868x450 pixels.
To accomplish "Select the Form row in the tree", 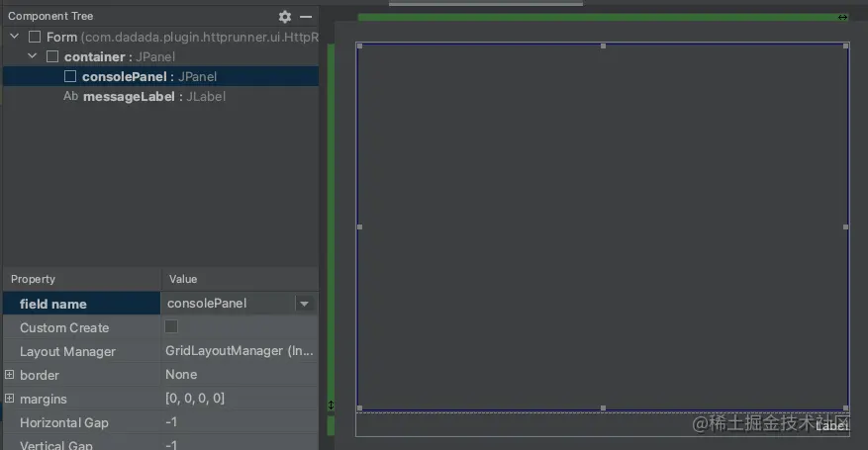I will [160, 37].
